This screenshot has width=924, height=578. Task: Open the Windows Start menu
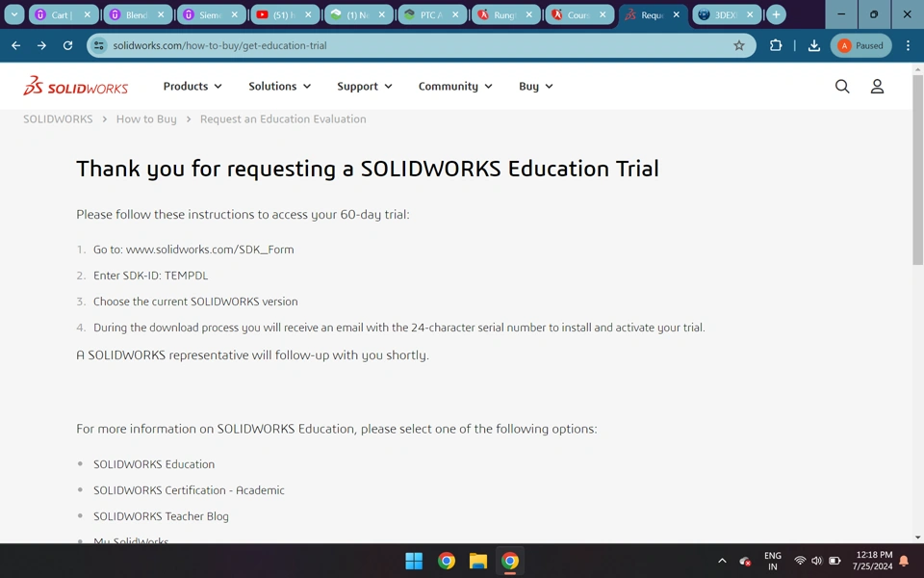[x=414, y=561]
